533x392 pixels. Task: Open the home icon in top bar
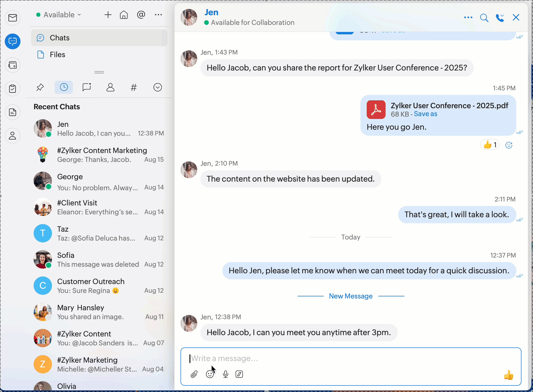(124, 15)
